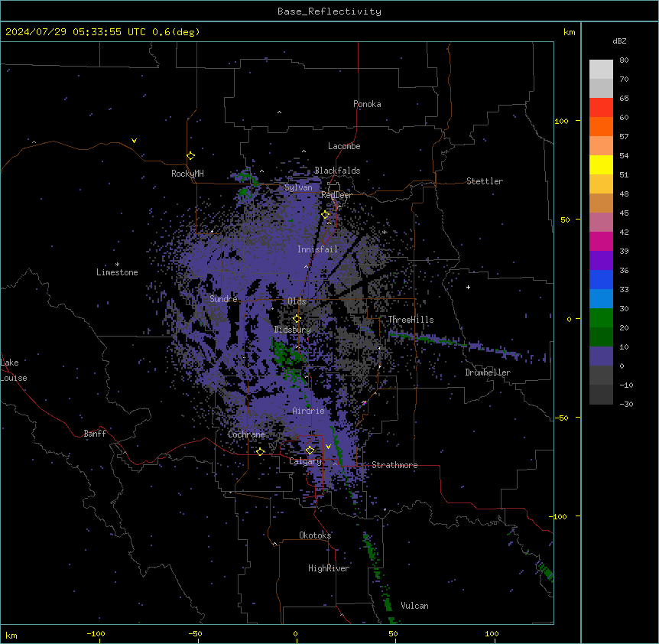
Task: Select the timestamp 2024/07/29 05:33:55 UTC
Action: pos(75,32)
